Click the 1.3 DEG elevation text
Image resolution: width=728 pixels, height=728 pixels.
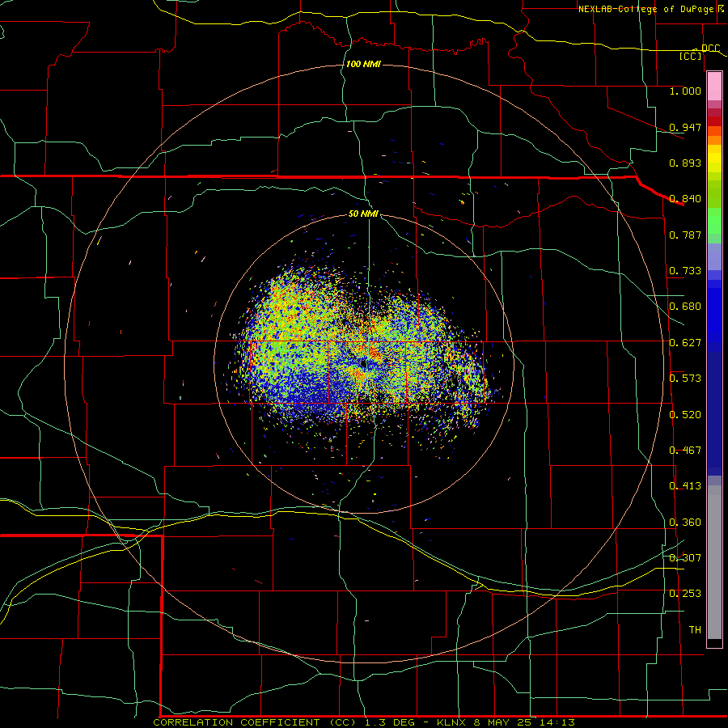[390, 722]
